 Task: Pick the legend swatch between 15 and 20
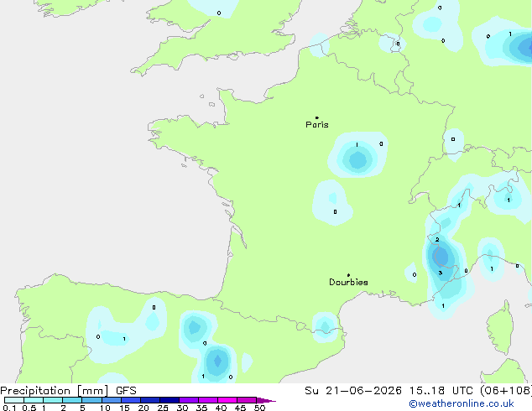130,400
